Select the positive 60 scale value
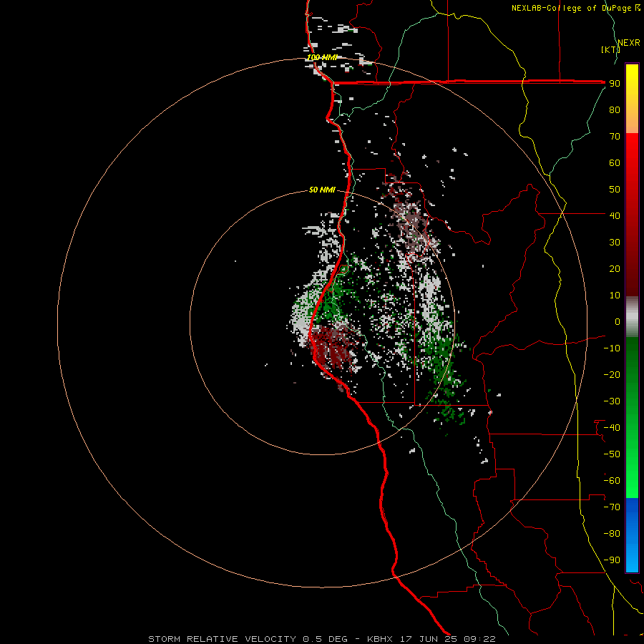 click(x=615, y=162)
